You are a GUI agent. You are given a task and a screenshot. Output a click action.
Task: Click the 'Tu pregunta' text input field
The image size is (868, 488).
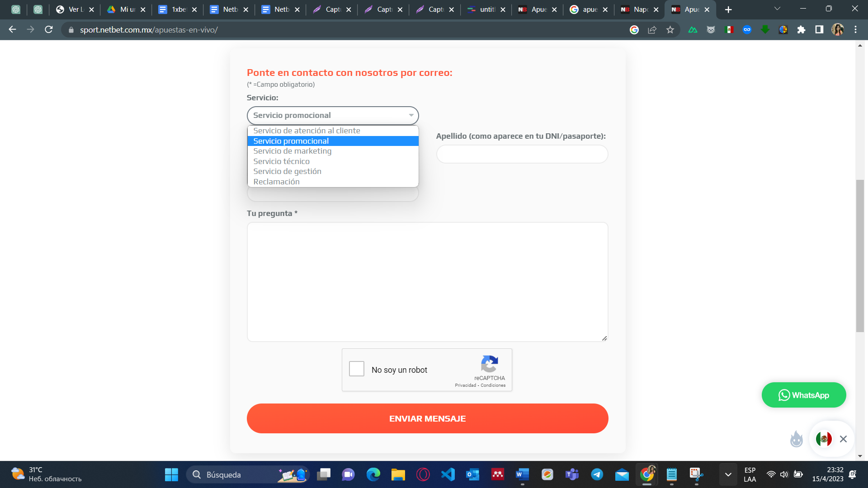click(427, 281)
